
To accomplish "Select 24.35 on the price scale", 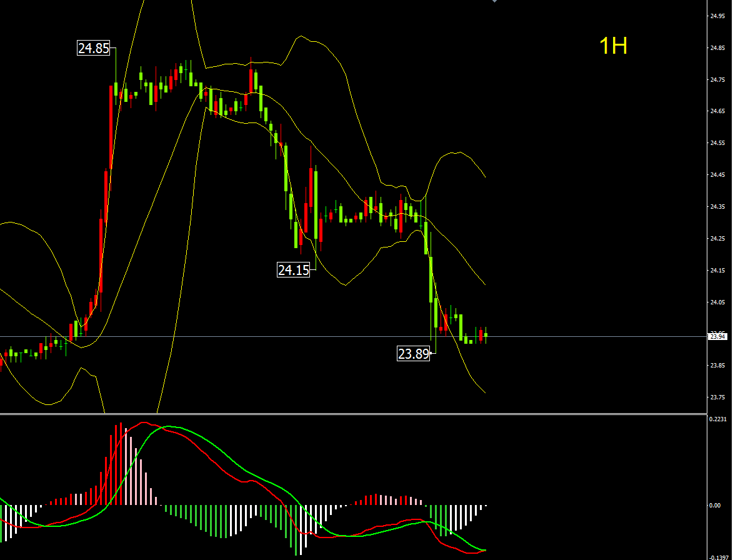I will coord(717,207).
